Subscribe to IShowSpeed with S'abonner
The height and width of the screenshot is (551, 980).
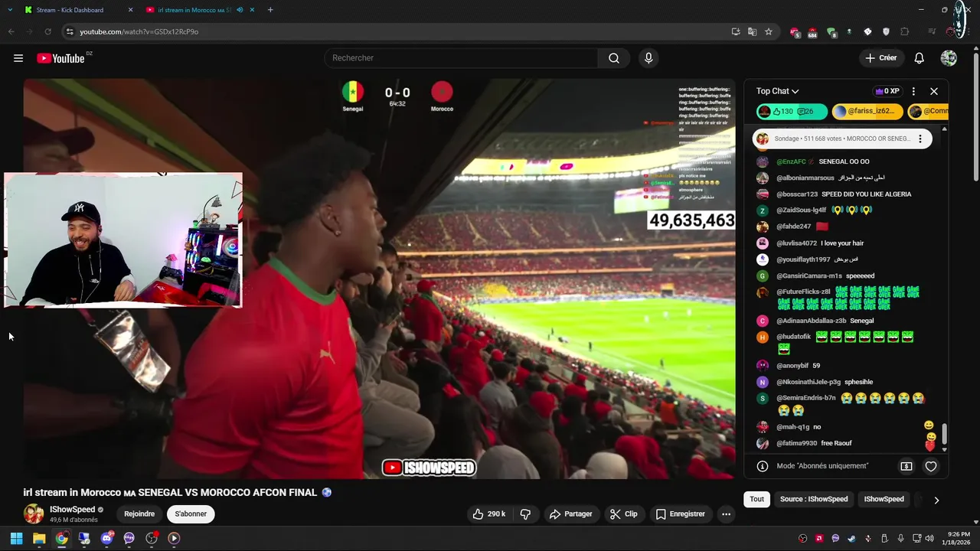[191, 514]
